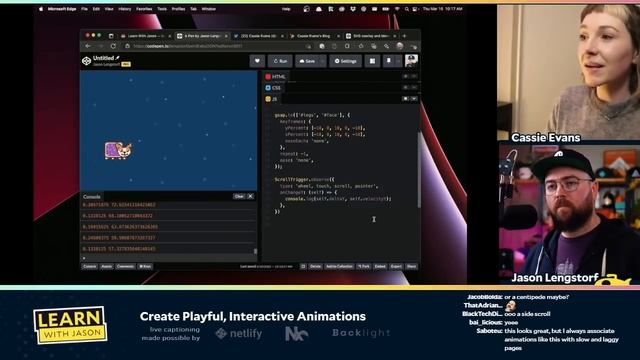Toggle the Assets footer button

click(x=107, y=267)
